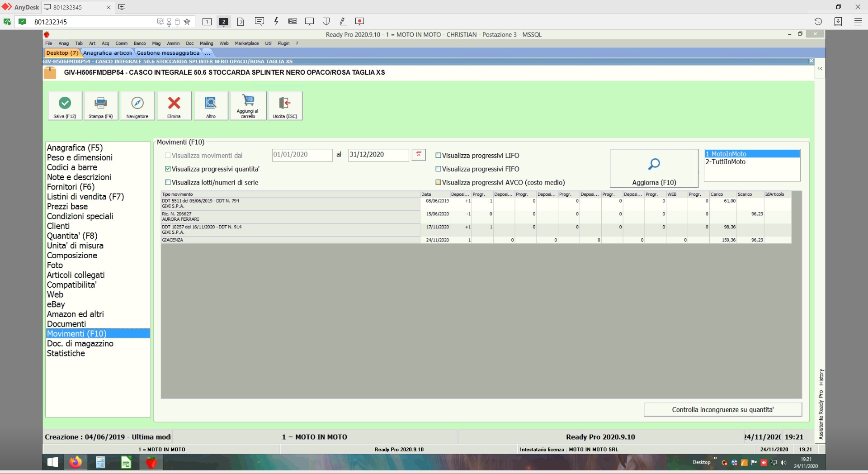Enable Visualizza progressivi LIFO

[x=438, y=155]
